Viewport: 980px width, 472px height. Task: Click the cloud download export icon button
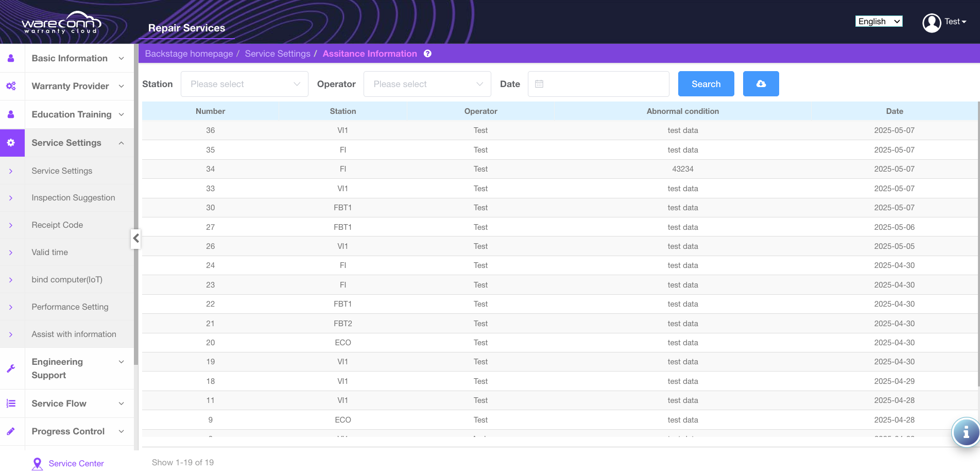tap(761, 84)
